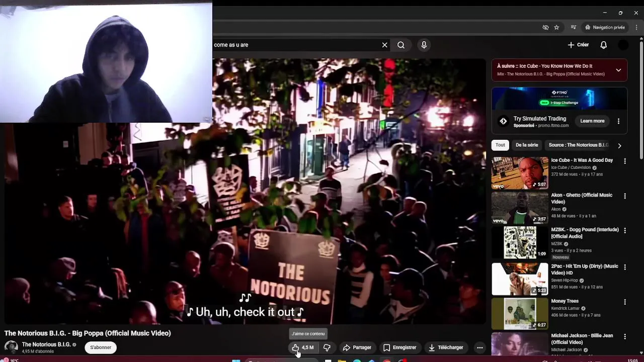
Task: Like the Big Poppa video
Action: (x=303, y=347)
